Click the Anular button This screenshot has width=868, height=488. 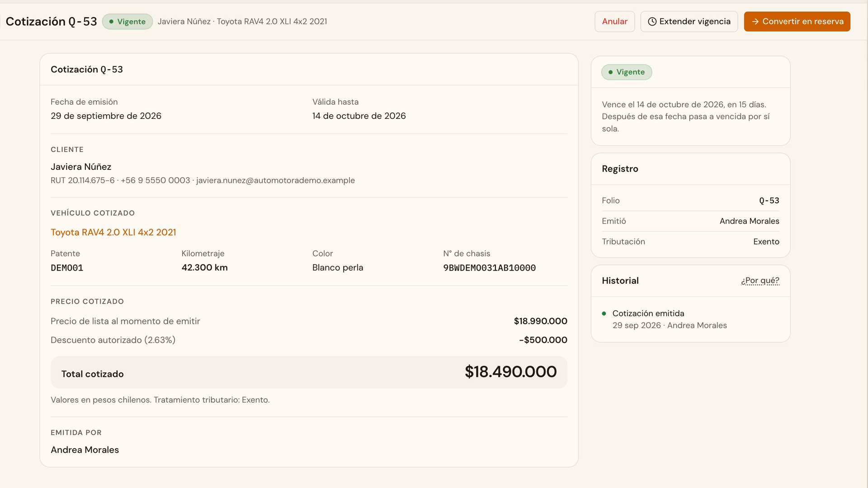pos(614,22)
